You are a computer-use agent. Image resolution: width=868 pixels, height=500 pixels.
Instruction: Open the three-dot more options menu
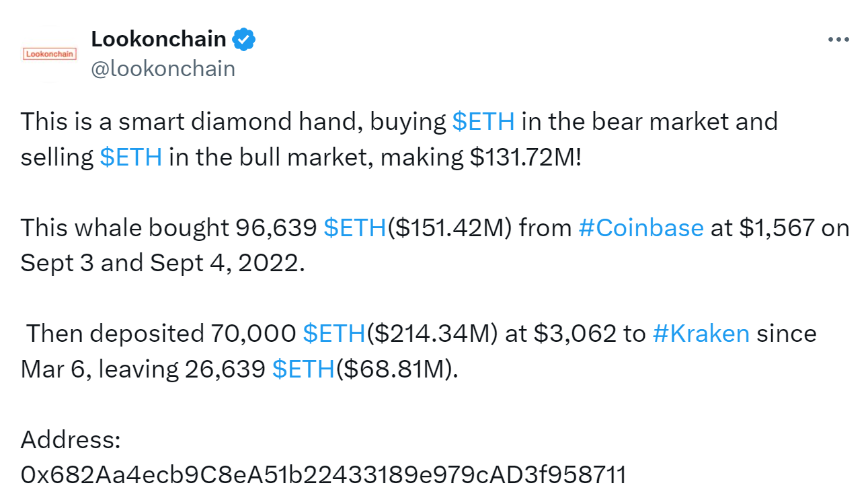pyautogui.click(x=838, y=40)
